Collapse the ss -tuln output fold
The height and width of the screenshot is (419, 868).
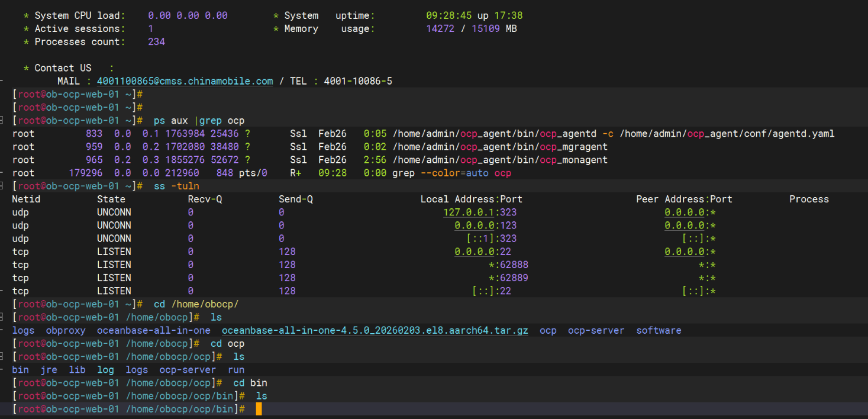point(3,186)
